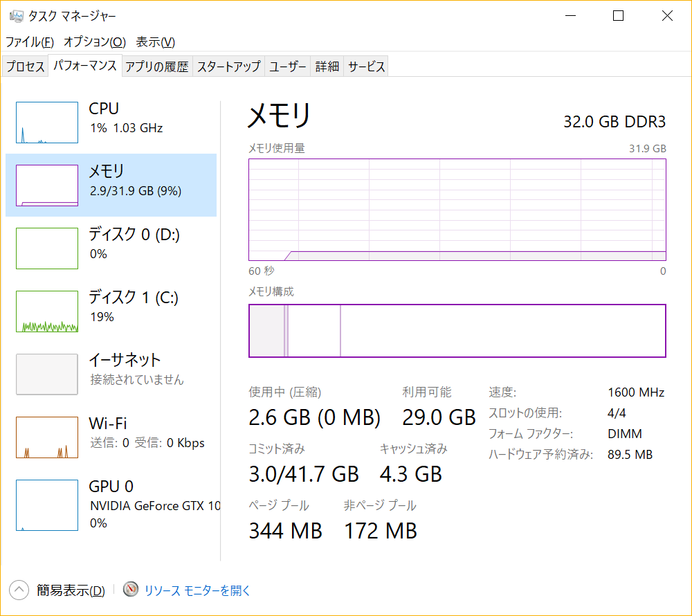The width and height of the screenshot is (692, 616).
Task: Click the メモリ構成 composition bar
Action: 457,331
